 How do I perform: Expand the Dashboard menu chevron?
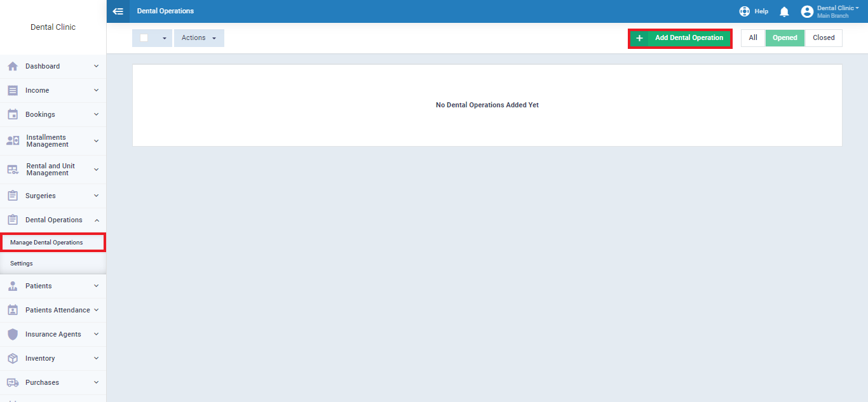[97, 66]
